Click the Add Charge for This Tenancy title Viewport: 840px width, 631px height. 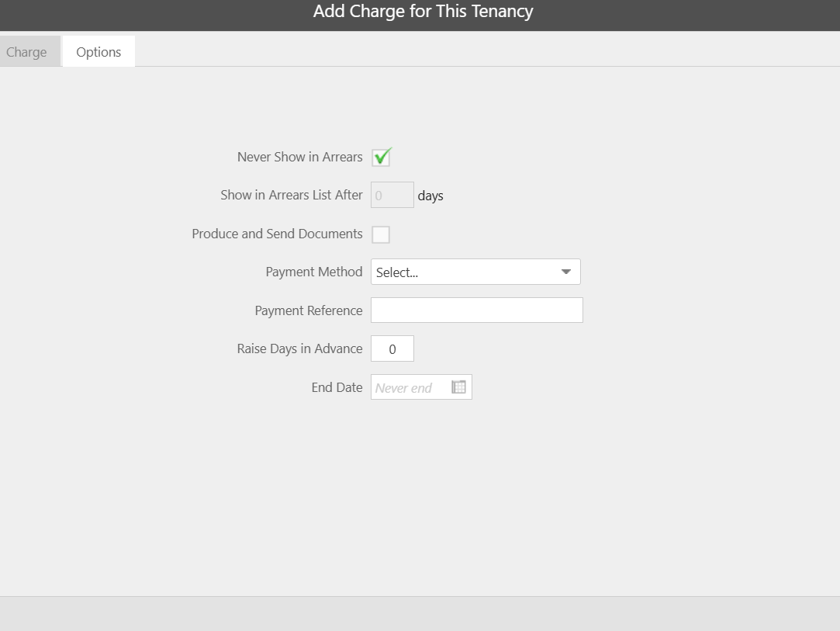pos(423,12)
